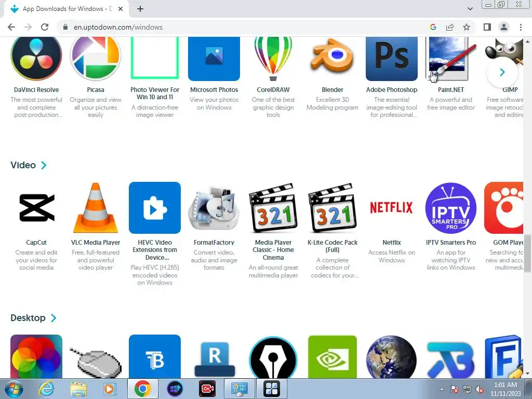This screenshot has height=399, width=532.
Task: Open the FormatFactory title link
Action: pyautogui.click(x=214, y=242)
